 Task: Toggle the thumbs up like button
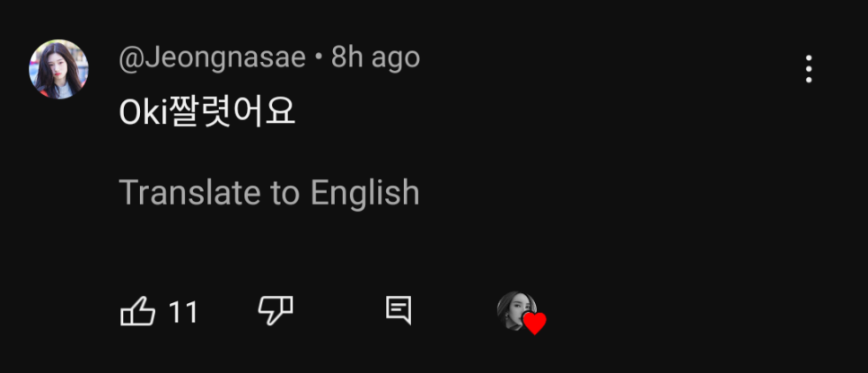(137, 312)
